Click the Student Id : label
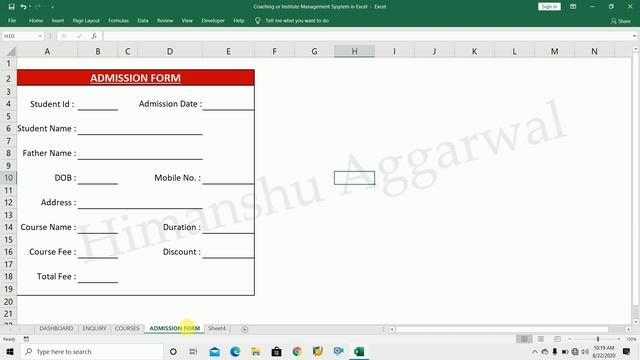The height and width of the screenshot is (360, 640). (x=52, y=104)
